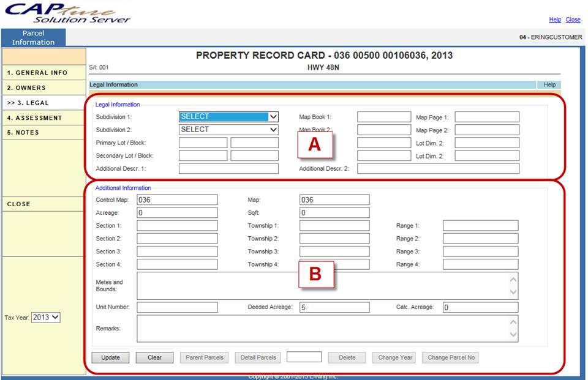Focus the Unit Number field
Screen dimensions: 588x380
coord(177,307)
